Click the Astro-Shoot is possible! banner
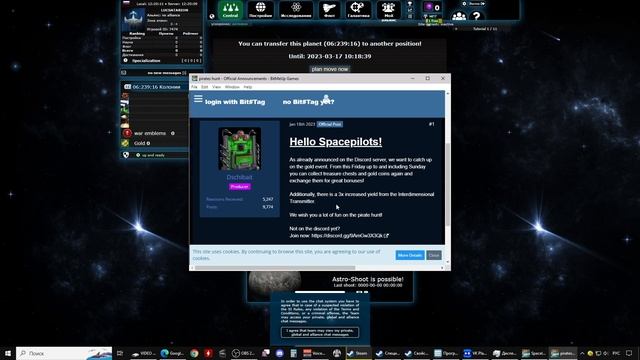Screen dimensions: 640x360 click(x=367, y=279)
